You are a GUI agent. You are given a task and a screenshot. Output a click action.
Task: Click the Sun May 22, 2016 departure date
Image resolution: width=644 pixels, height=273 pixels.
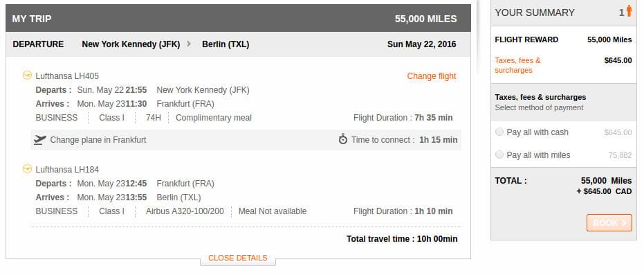pos(421,44)
